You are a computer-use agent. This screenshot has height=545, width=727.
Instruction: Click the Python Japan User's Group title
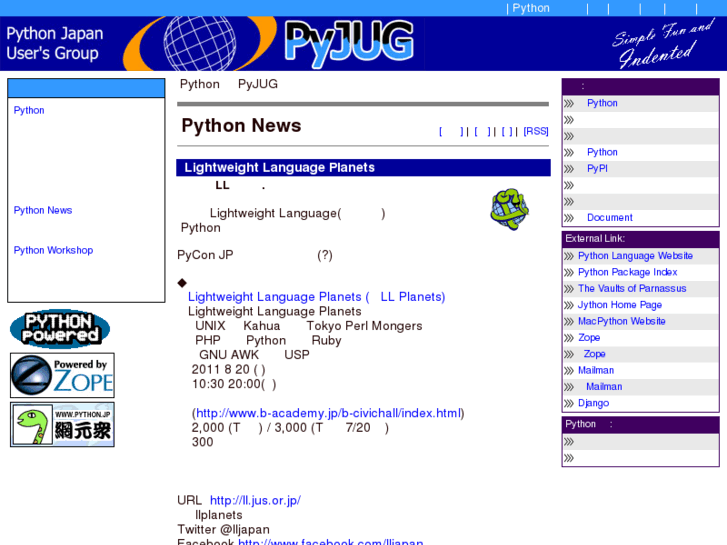pos(55,43)
